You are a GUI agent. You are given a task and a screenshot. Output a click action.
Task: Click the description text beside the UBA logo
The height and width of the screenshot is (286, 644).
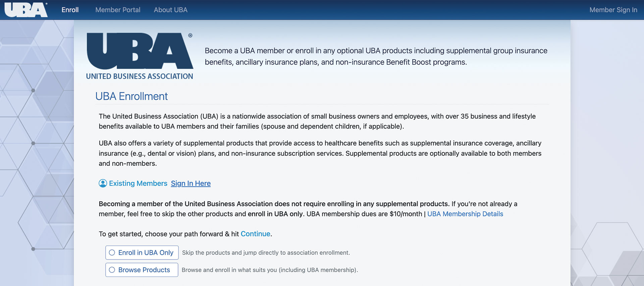376,56
